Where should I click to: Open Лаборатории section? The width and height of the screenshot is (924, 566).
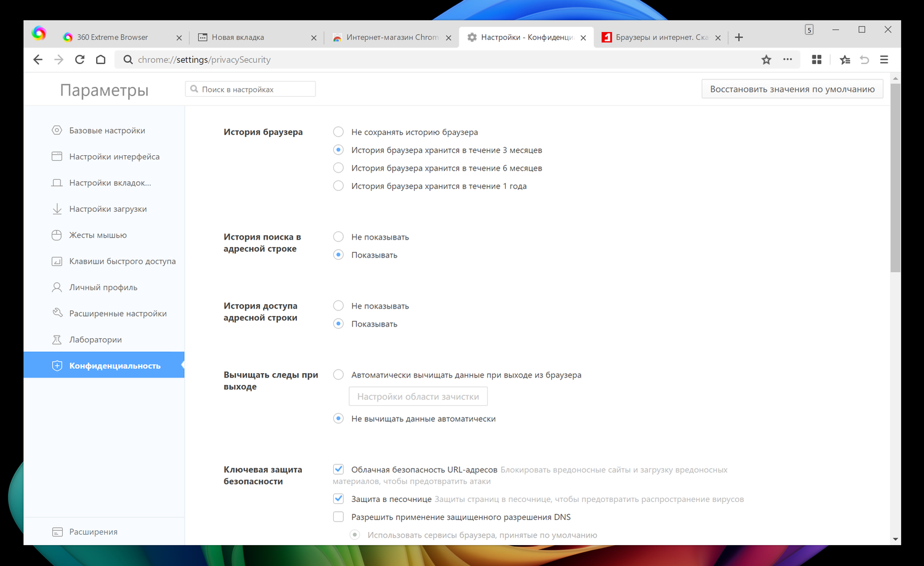tap(104, 340)
